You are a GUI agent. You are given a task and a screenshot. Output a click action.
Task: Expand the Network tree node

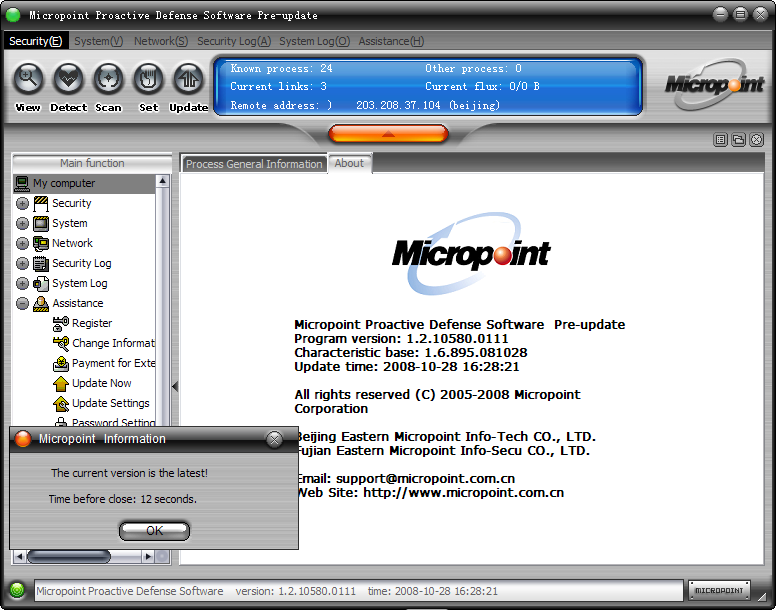22,243
